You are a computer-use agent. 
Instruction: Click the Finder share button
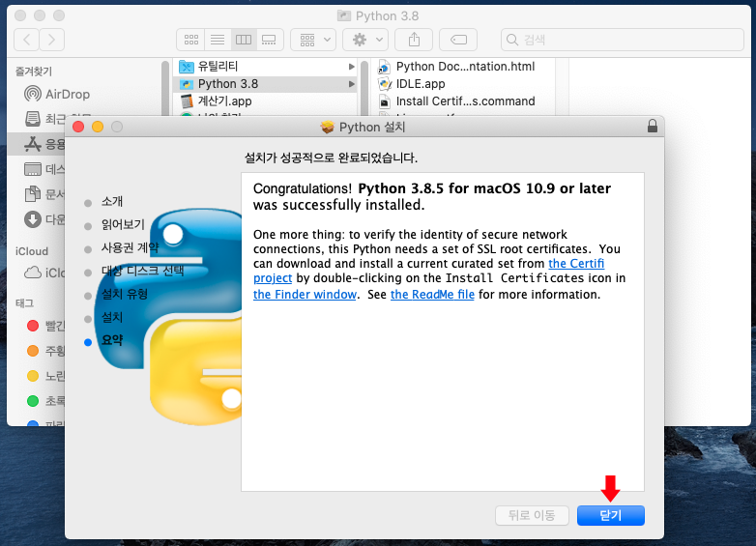click(414, 40)
